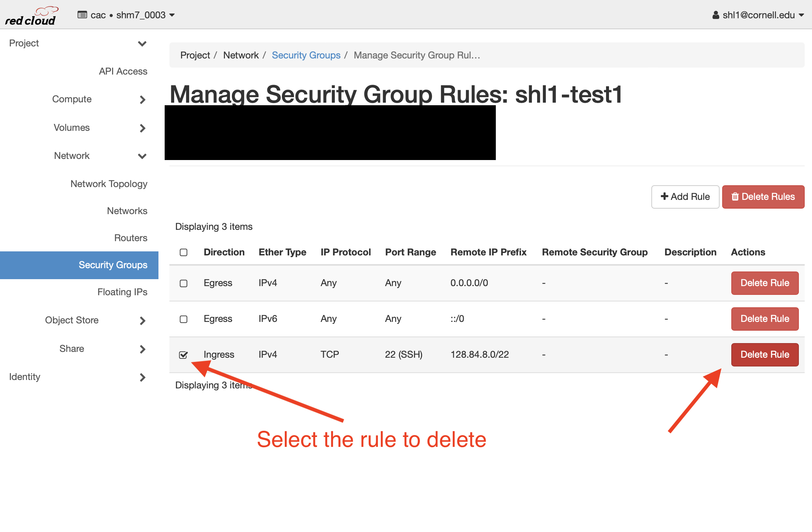
Task: Open Floating IPs page
Action: click(x=122, y=292)
